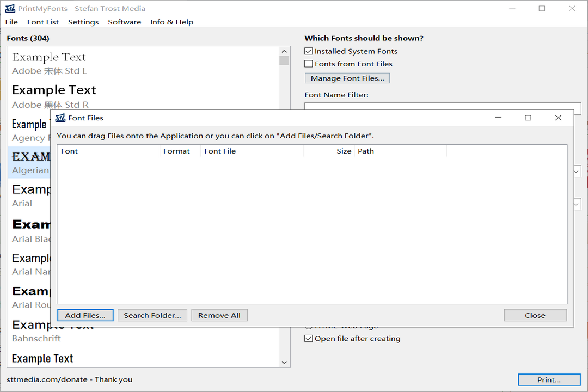Close the Font Files dialog with X
The height and width of the screenshot is (392, 588).
(x=558, y=118)
